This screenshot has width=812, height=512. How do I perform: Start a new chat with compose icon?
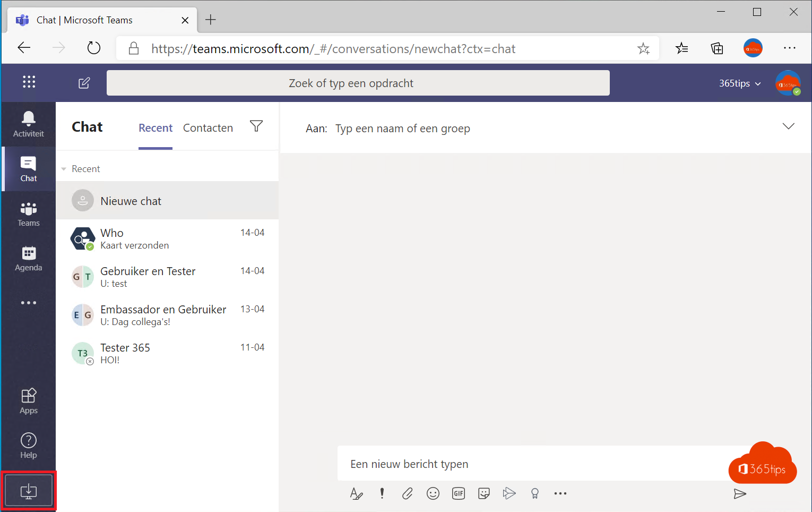[x=84, y=83]
